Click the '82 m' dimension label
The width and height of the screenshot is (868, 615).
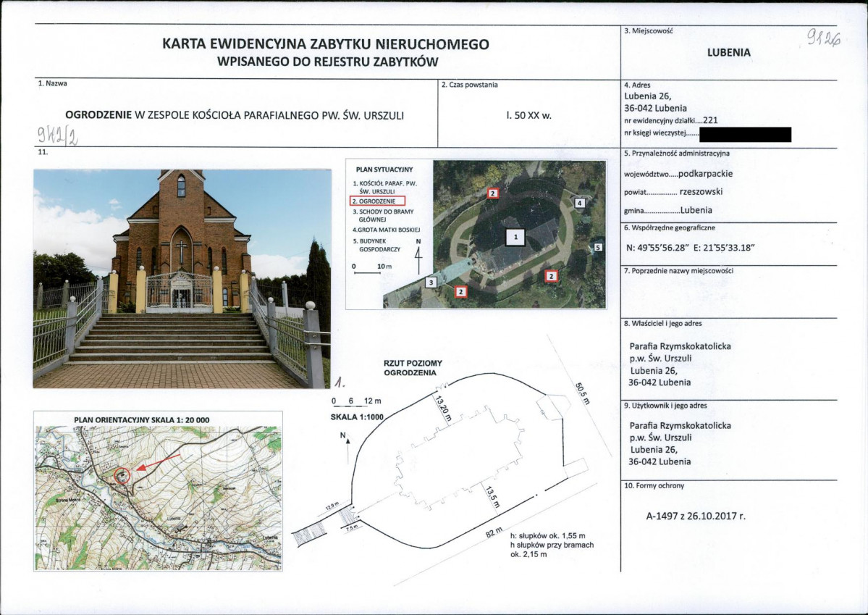click(494, 532)
